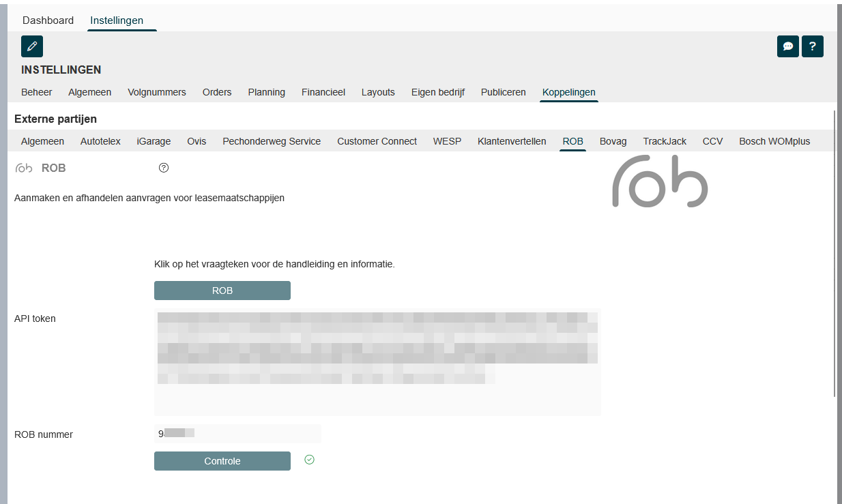Open the Financieel settings tab

point(323,92)
